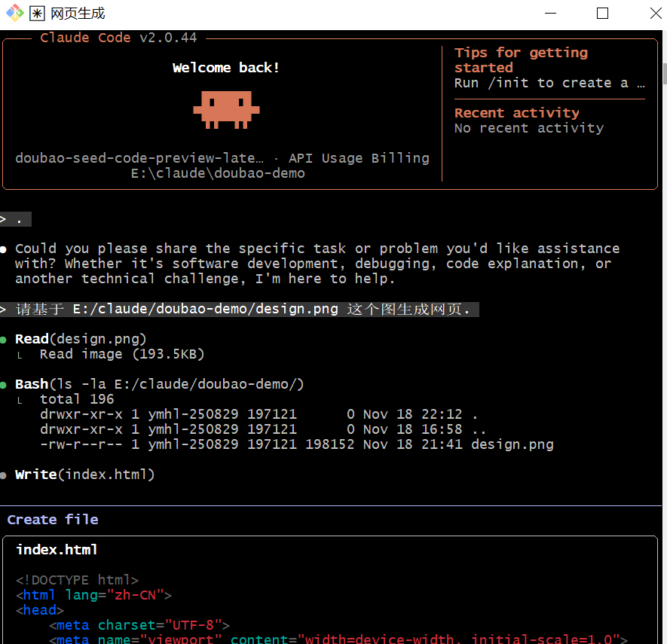667x644 pixels.
Task: Click the green status dot beside Bash command
Action: [x=4, y=385]
